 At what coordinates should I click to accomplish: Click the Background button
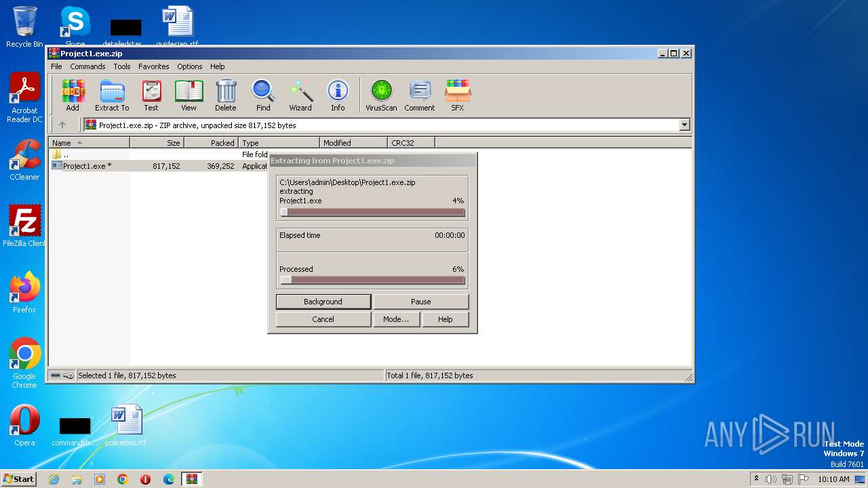[x=323, y=302]
